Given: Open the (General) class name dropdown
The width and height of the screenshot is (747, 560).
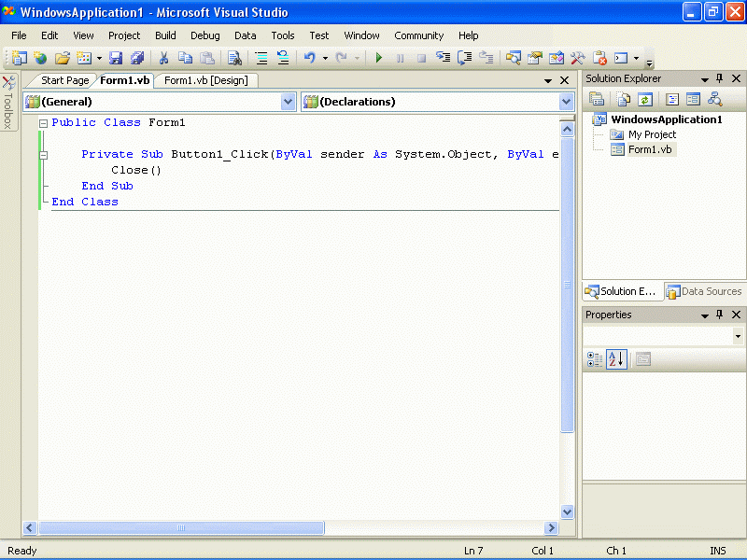Looking at the screenshot, I should point(288,102).
